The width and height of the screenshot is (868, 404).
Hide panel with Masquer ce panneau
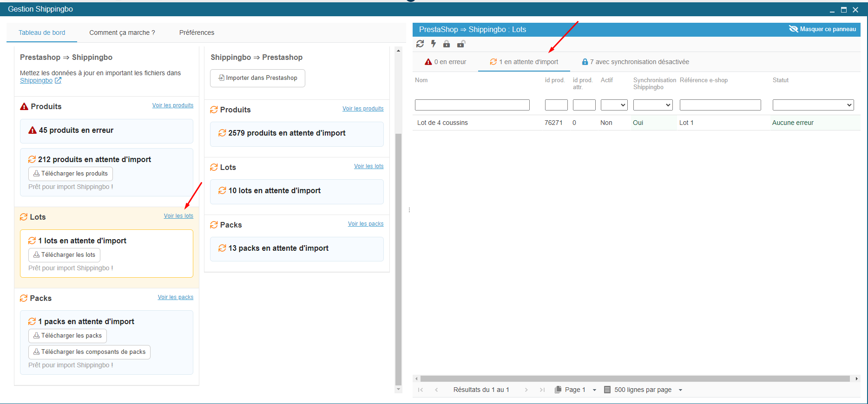(x=822, y=29)
